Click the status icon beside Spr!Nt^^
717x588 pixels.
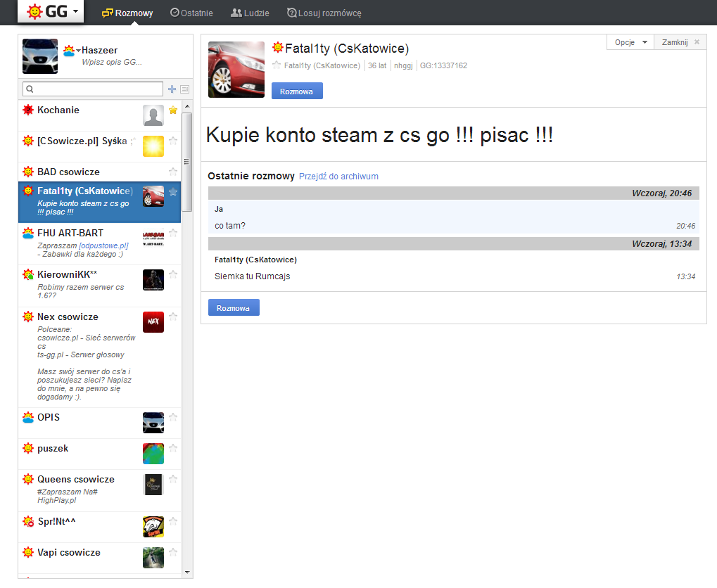coord(28,521)
